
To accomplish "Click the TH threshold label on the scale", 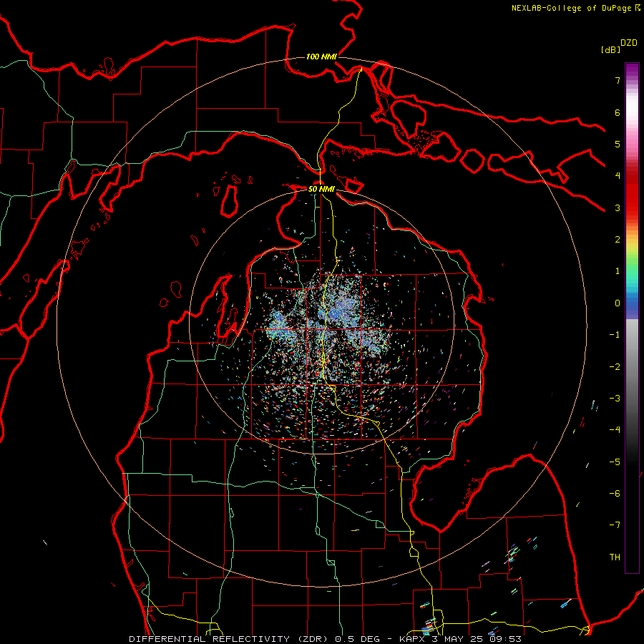I will [615, 557].
